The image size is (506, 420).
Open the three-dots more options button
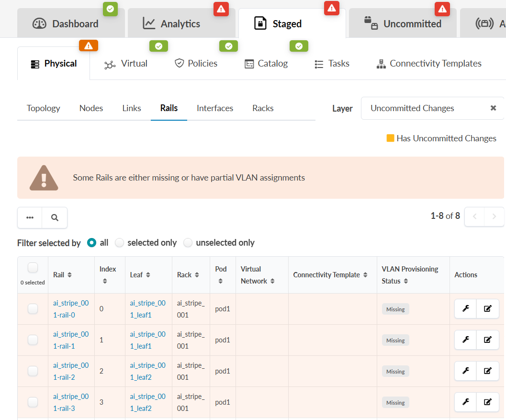pos(30,217)
